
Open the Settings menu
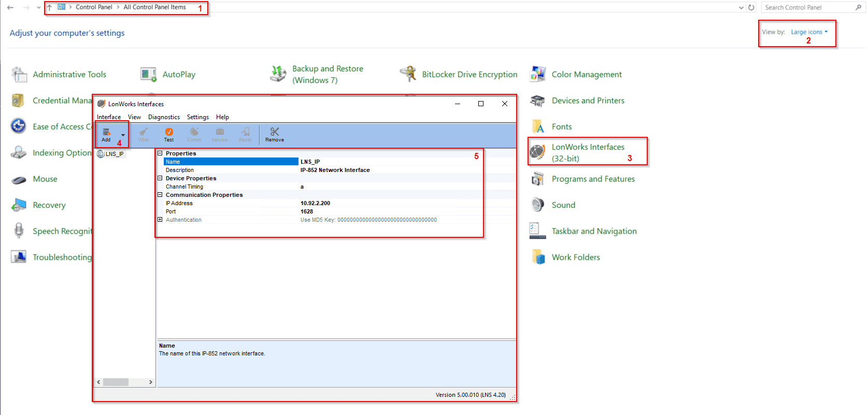[x=197, y=117]
